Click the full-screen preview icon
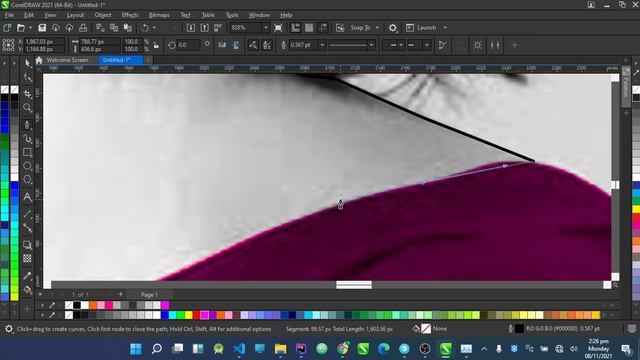The height and width of the screenshot is (360, 640). (278, 28)
